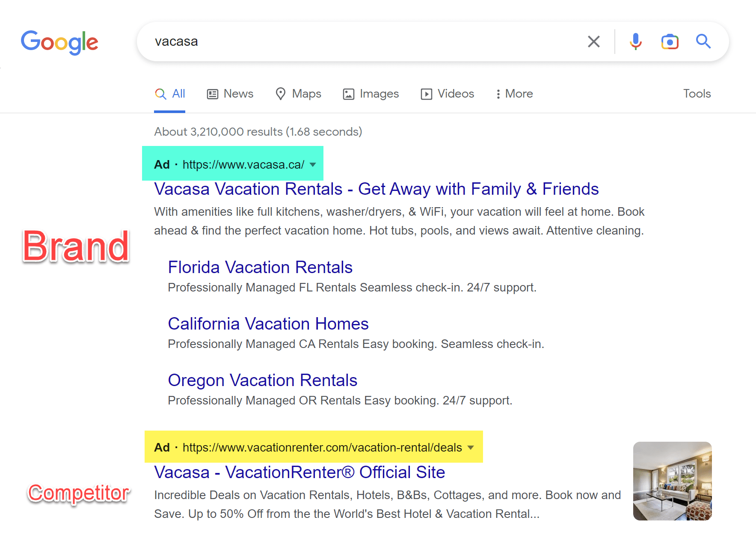Switch to the Videos tab
This screenshot has height=547, width=756.
tap(448, 94)
